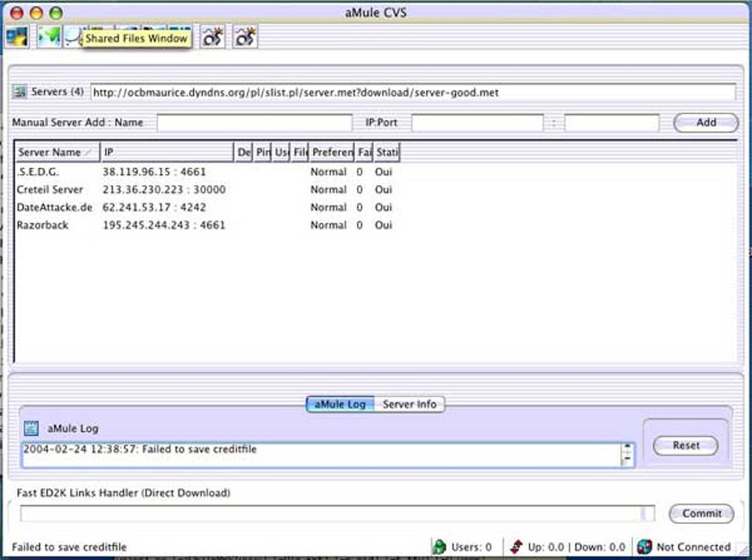Click the Not Connected globe icon
The width and height of the screenshot is (752, 560).
point(644,547)
